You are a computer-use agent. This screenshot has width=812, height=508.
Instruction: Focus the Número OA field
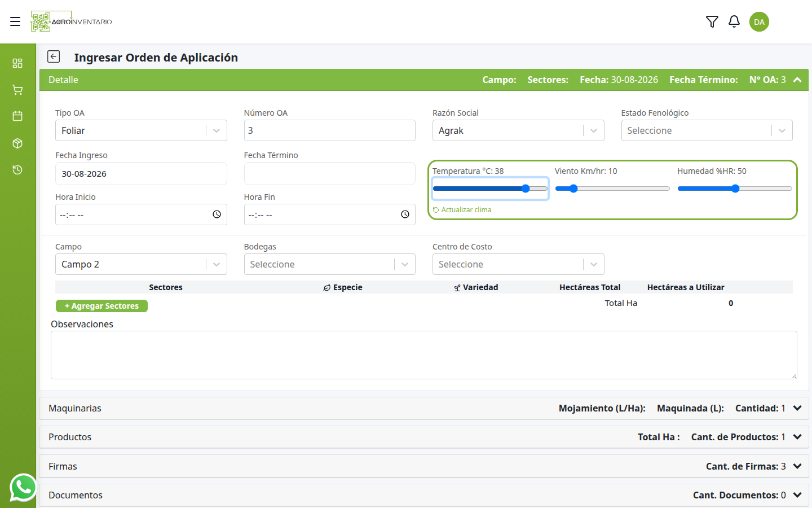coord(329,130)
